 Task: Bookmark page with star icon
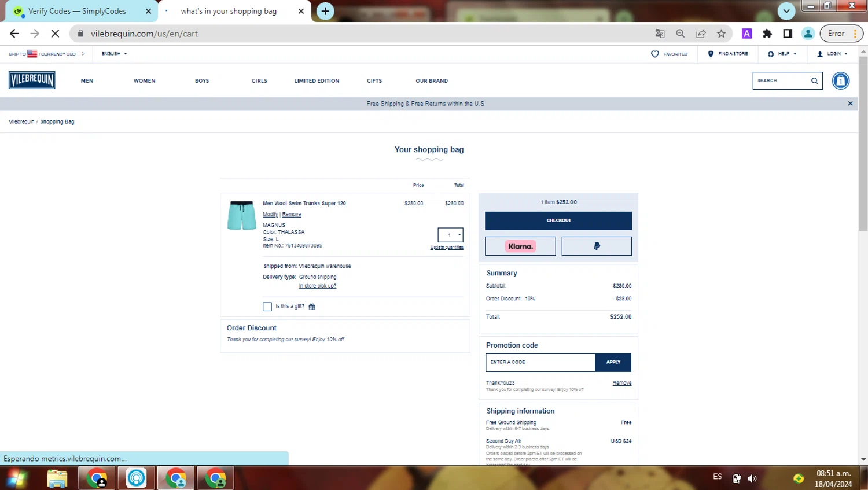[x=721, y=34]
